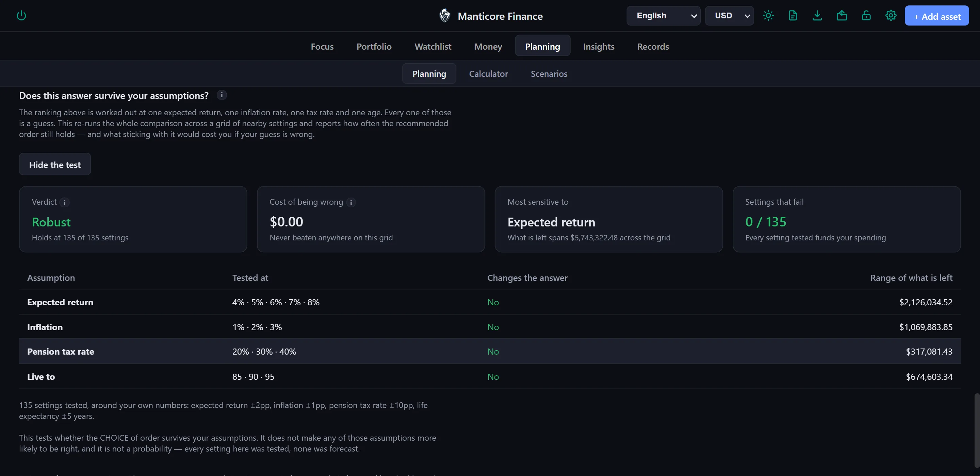Click the 'Manticore Finance' title text
Viewport: 980px width, 476px height.
point(500,16)
